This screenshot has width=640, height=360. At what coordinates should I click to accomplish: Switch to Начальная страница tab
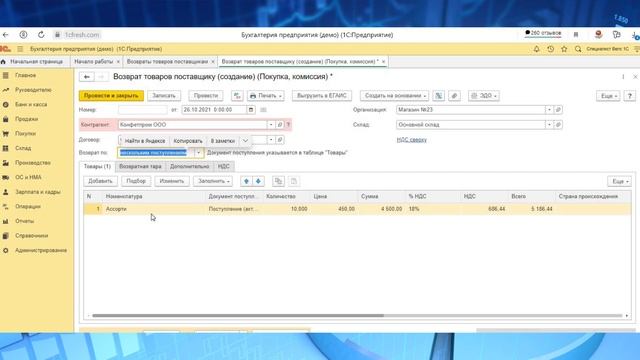tap(36, 62)
